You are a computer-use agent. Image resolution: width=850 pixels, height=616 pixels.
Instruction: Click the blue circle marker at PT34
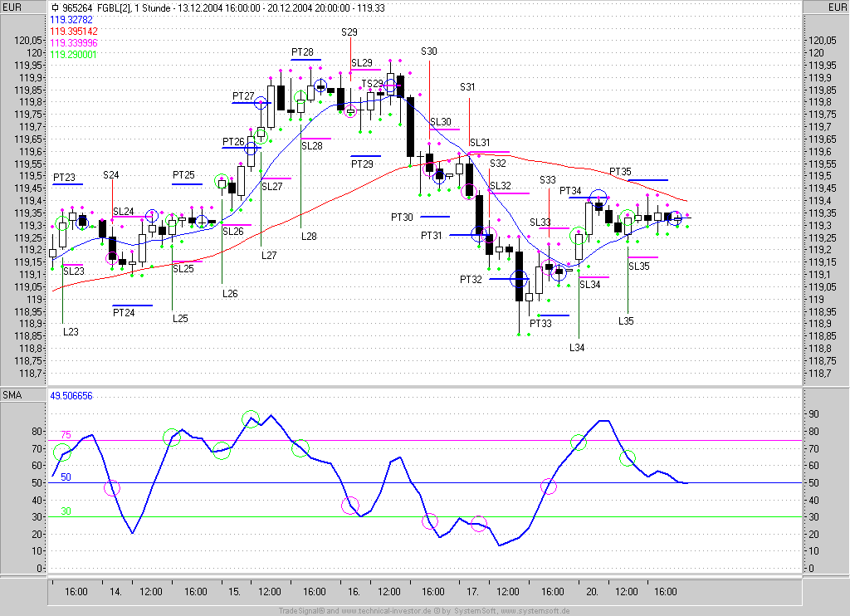598,198
